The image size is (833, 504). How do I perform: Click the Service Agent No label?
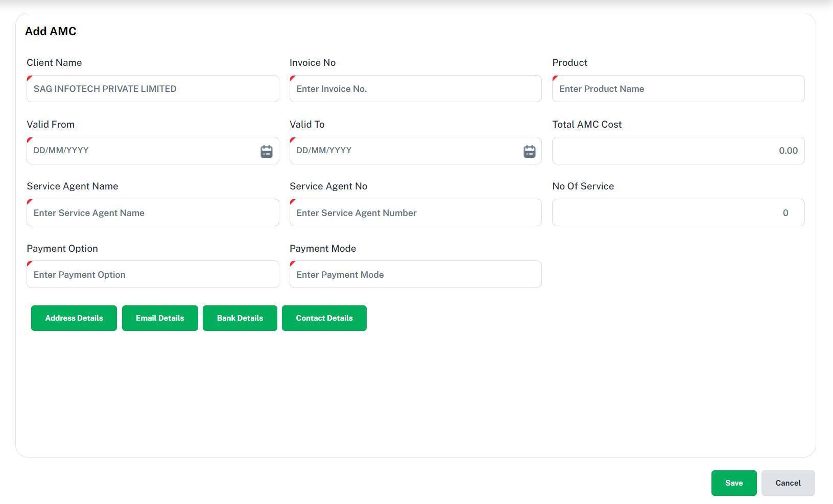click(328, 186)
